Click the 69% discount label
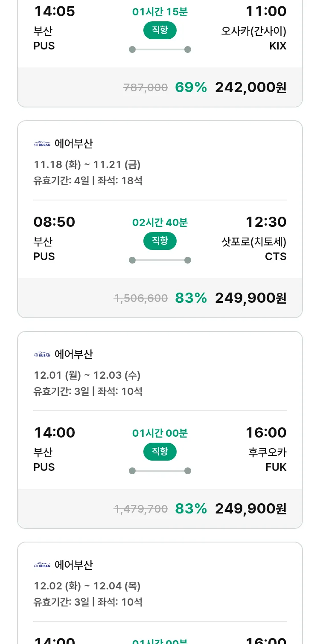The height and width of the screenshot is (644, 320). pos(191,87)
